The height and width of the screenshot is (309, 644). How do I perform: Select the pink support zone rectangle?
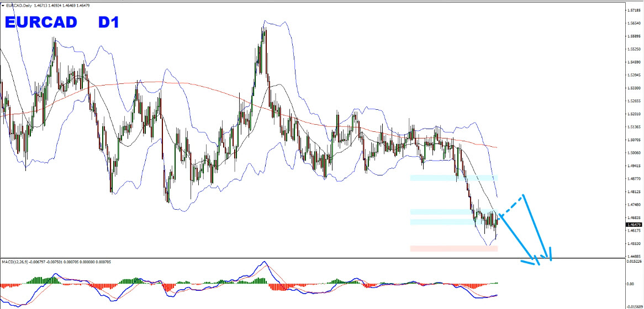[453, 248]
